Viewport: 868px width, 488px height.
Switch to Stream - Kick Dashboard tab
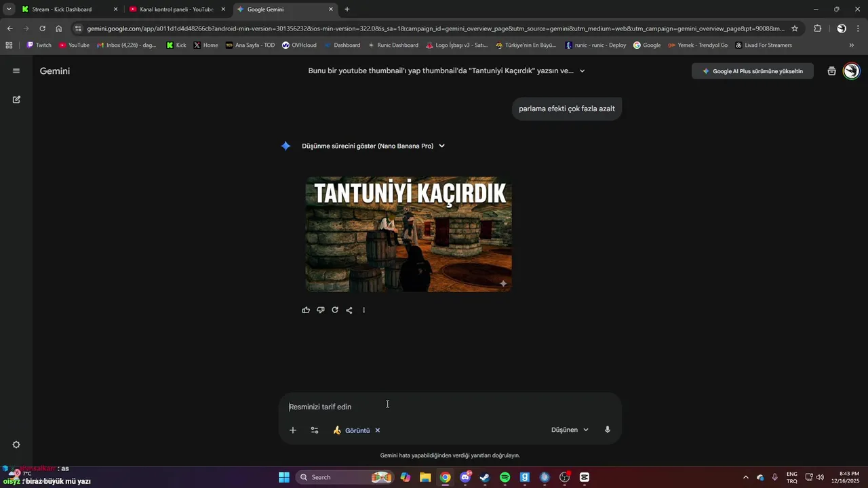coord(69,9)
